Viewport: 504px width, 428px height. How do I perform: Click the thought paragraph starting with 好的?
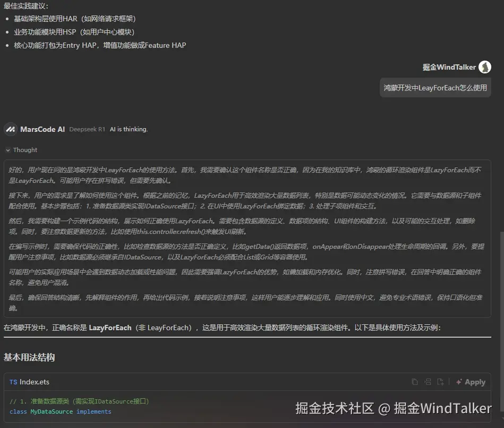point(245,175)
